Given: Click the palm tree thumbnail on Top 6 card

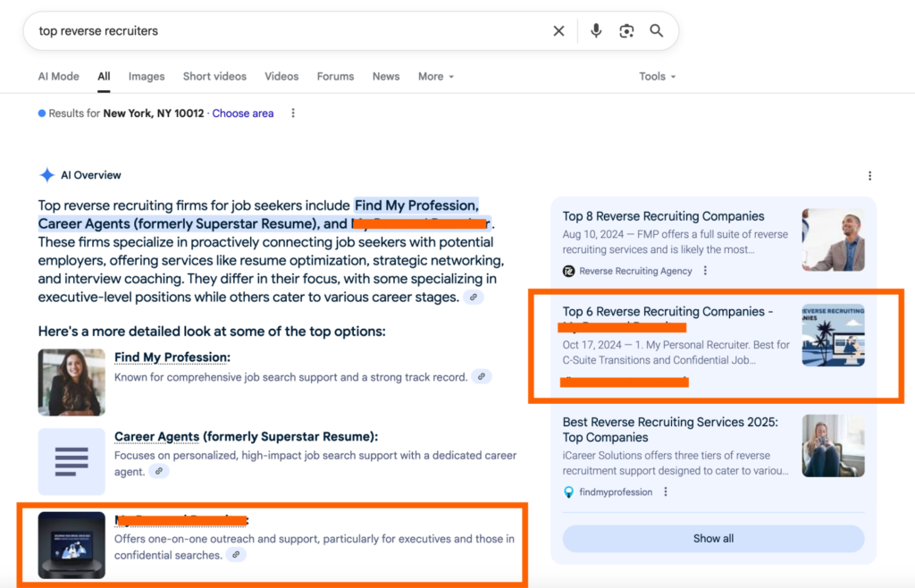Looking at the screenshot, I should (834, 335).
